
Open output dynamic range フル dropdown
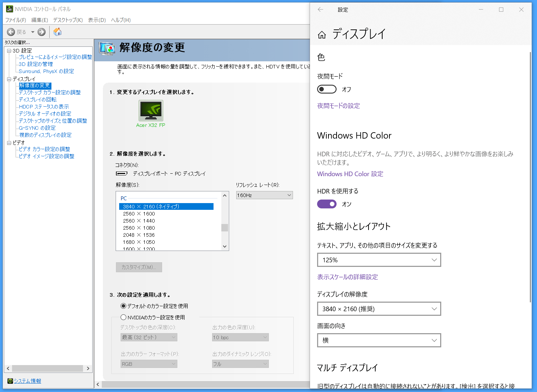(240, 364)
